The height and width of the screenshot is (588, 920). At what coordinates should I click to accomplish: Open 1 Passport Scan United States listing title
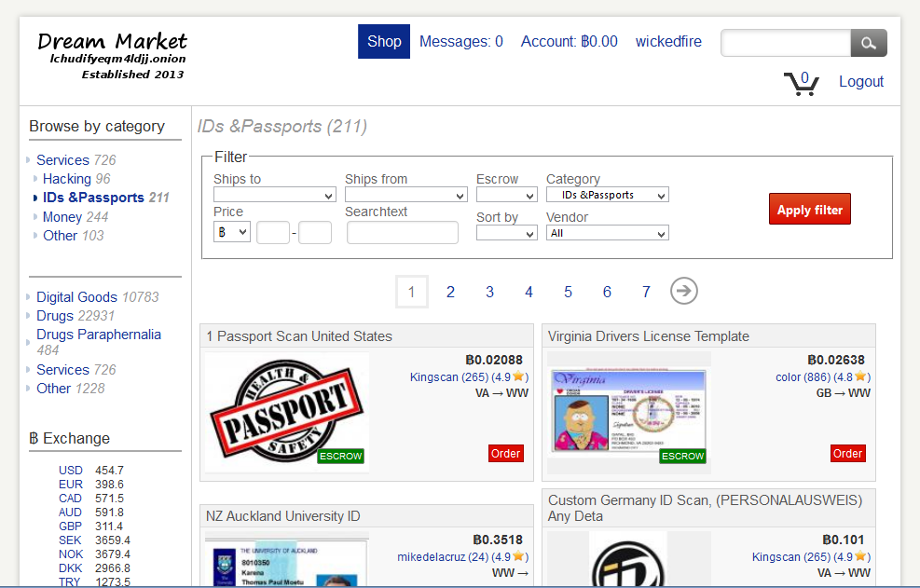(299, 336)
